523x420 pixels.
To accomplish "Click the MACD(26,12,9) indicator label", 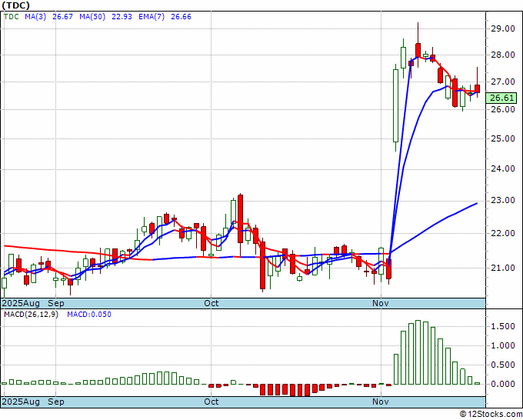I will tap(31, 315).
